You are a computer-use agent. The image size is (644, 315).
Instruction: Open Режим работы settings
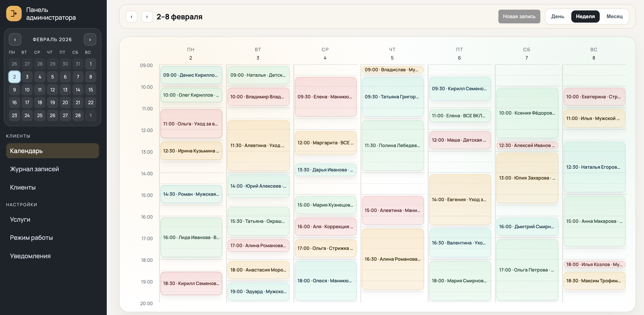pos(31,238)
